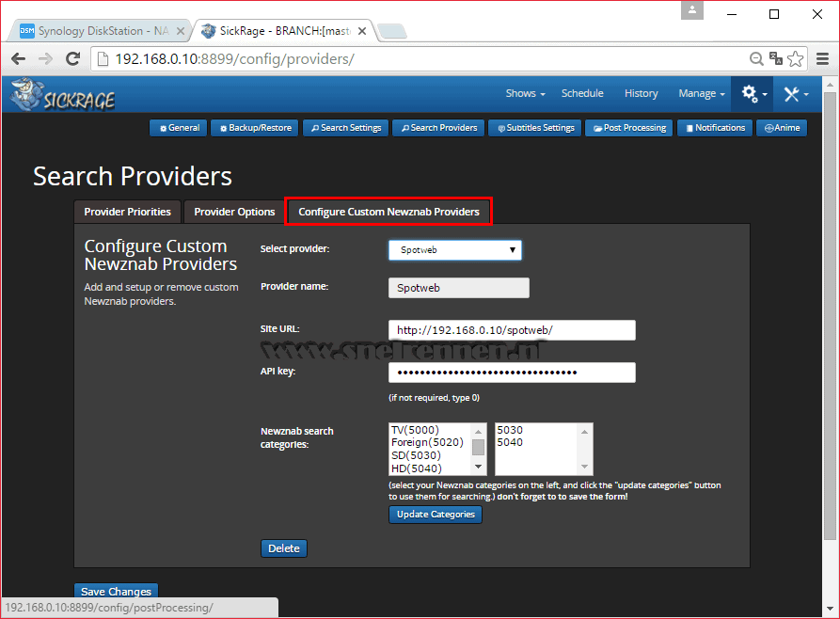Click the translate page icon

point(776,58)
